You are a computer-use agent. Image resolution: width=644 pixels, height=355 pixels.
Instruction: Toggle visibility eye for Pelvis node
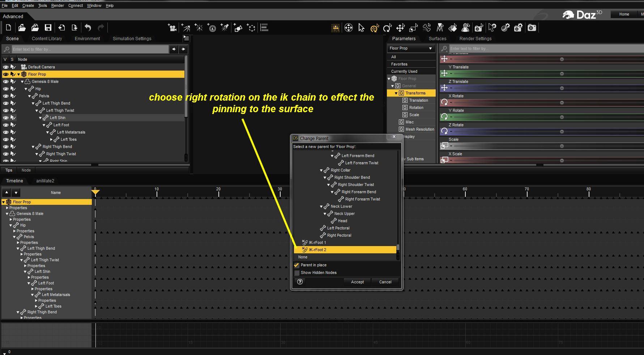click(x=6, y=96)
